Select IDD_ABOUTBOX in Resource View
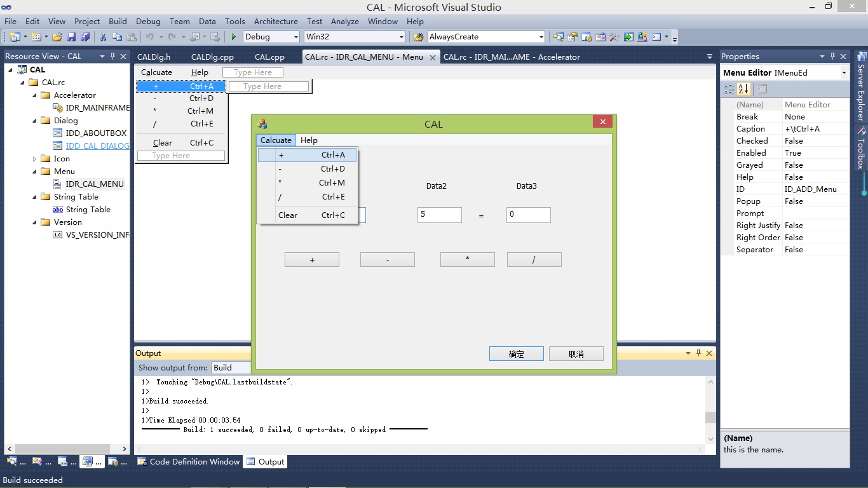This screenshot has width=868, height=488. click(x=96, y=133)
